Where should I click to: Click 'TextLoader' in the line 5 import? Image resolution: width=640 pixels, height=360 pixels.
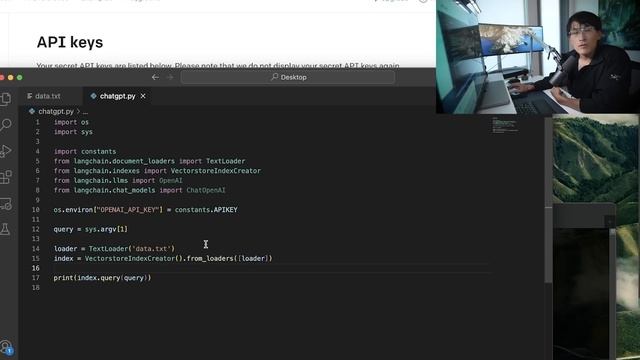click(225, 161)
